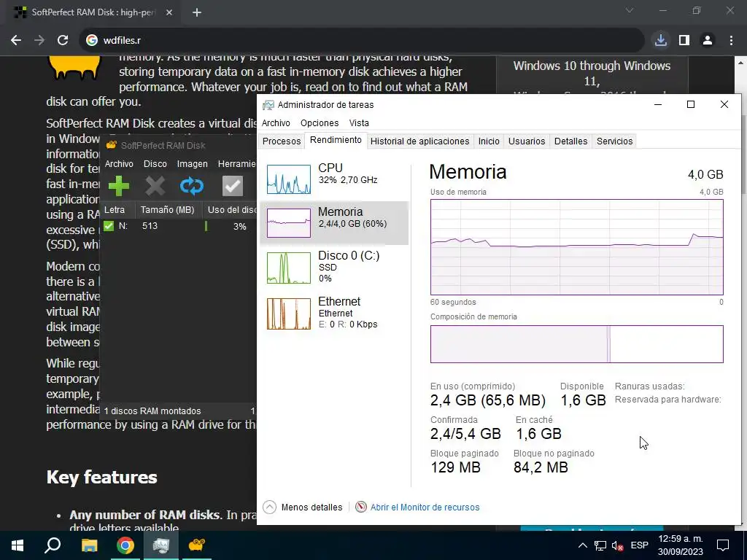
Task: Toggle the green checkbox for disk N:
Action: [x=109, y=226]
